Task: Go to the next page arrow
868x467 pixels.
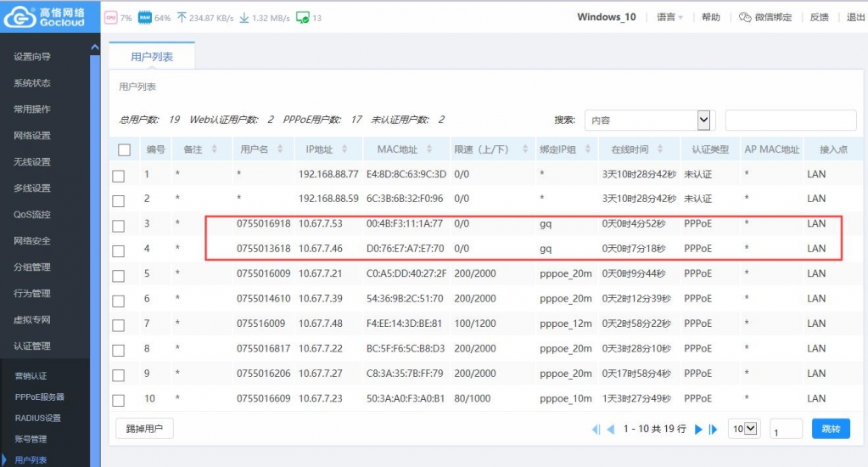Action: pos(698,429)
